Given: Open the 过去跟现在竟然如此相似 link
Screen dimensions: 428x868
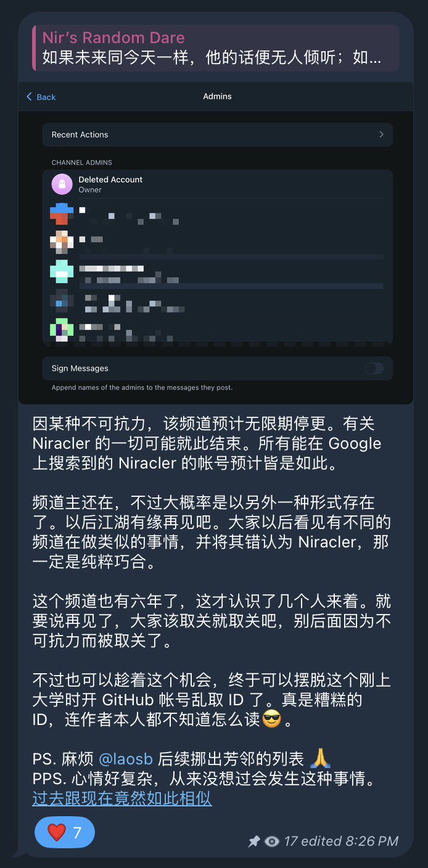Looking at the screenshot, I should [x=122, y=798].
